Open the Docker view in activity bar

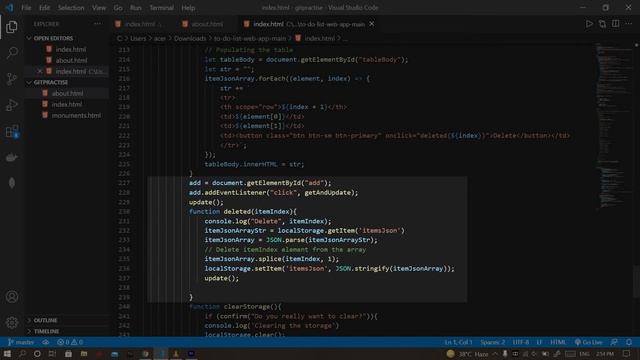pyautogui.click(x=12, y=157)
